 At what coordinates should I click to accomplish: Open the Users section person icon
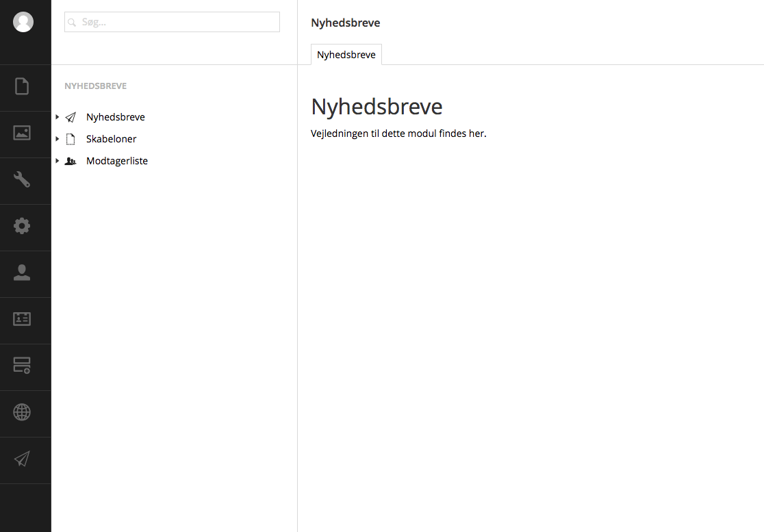pyautogui.click(x=22, y=273)
